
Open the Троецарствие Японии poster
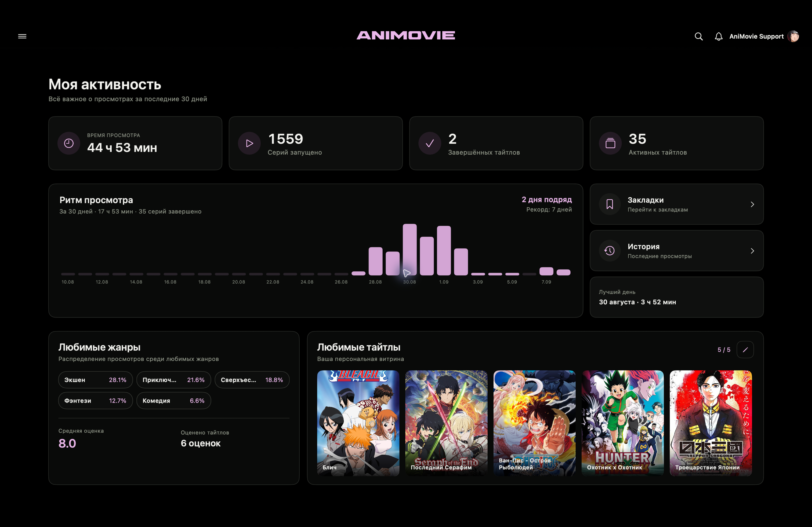pyautogui.click(x=711, y=423)
